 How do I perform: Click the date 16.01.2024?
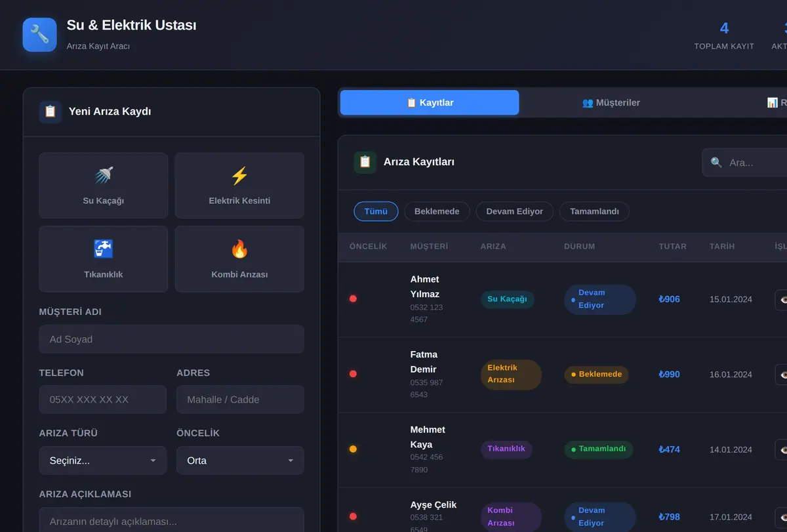[731, 375]
